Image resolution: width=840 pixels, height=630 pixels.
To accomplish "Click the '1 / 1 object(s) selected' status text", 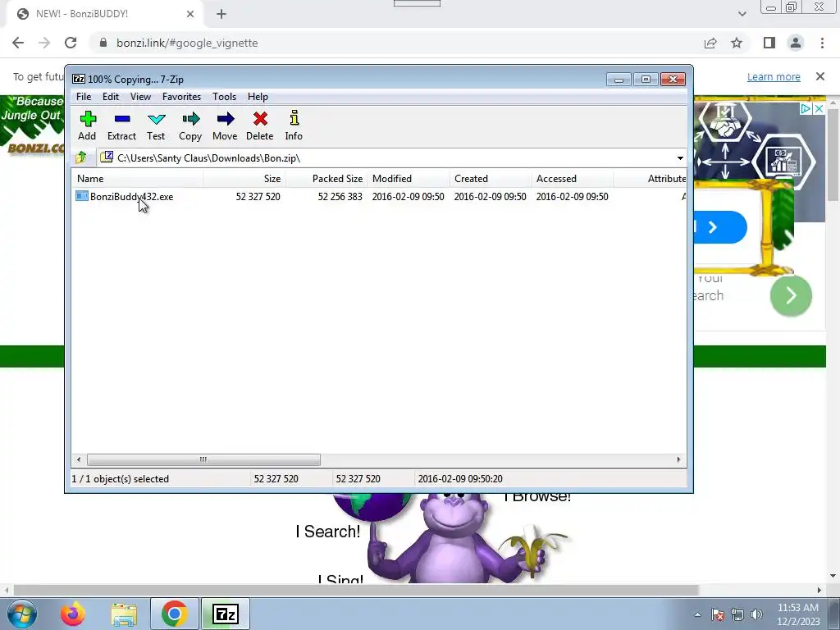I will tap(121, 479).
